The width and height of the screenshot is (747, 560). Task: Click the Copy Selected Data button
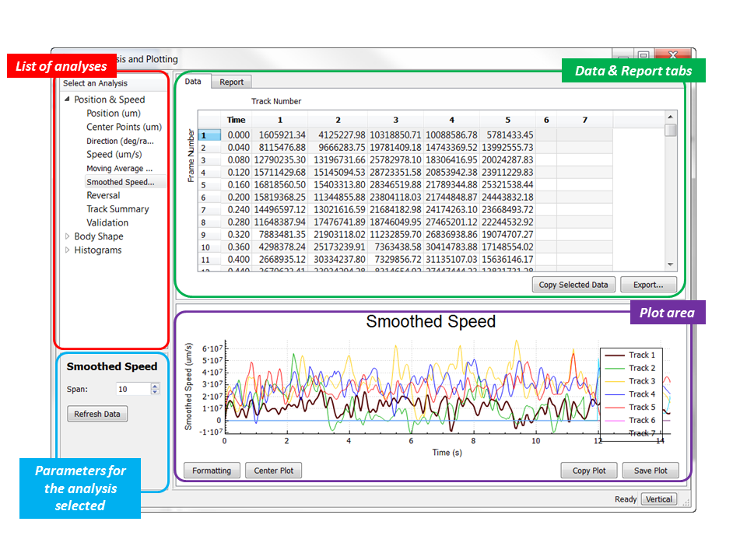573,285
